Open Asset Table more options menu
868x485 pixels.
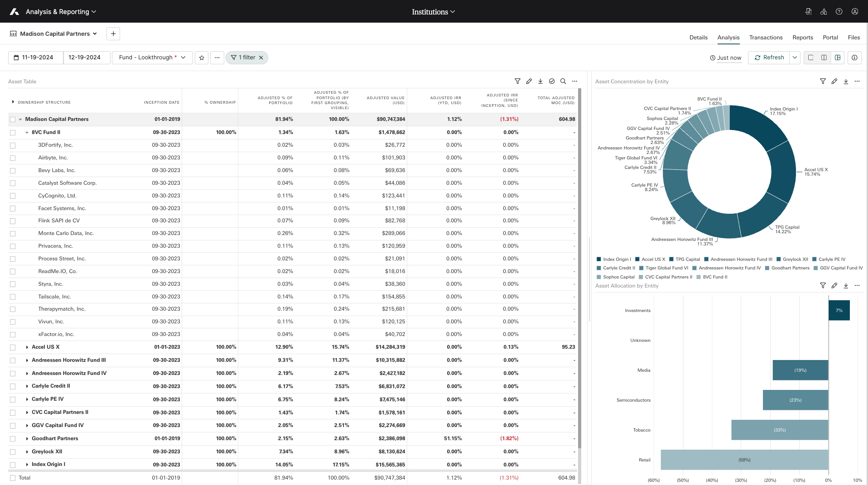[575, 82]
